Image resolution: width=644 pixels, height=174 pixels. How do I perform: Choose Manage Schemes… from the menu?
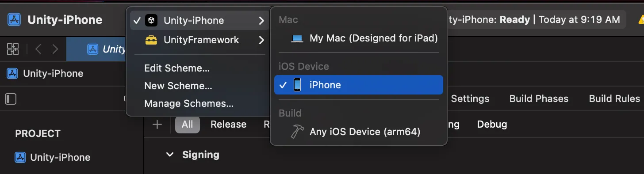coord(189,104)
